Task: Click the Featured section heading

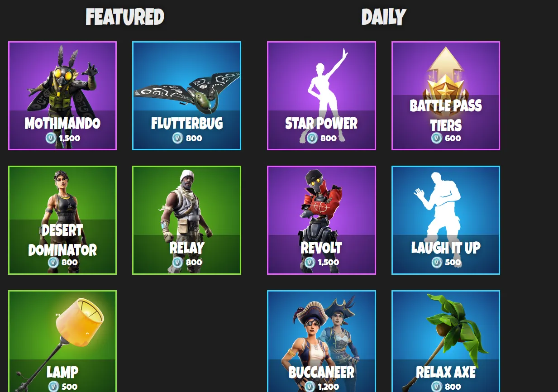Action: 125,17
